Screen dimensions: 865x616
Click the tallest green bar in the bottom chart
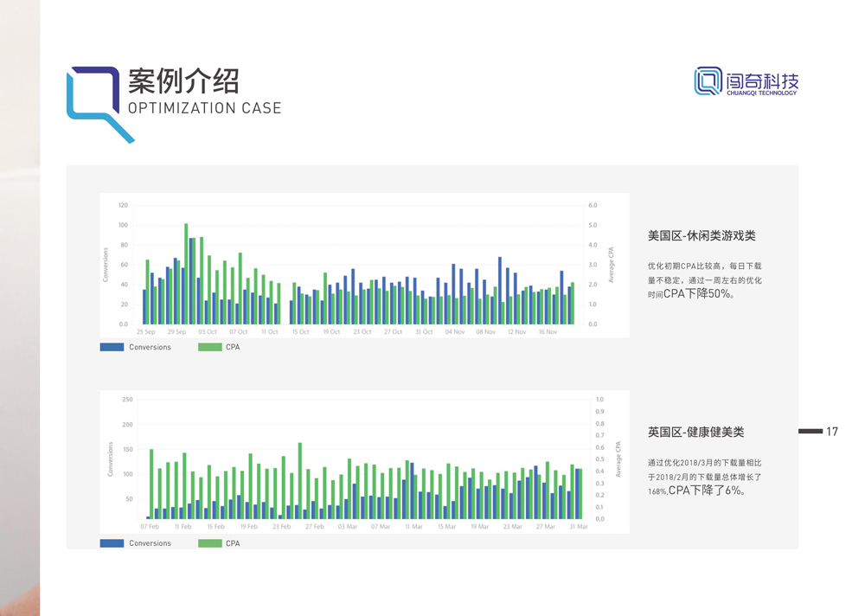pyautogui.click(x=299, y=480)
